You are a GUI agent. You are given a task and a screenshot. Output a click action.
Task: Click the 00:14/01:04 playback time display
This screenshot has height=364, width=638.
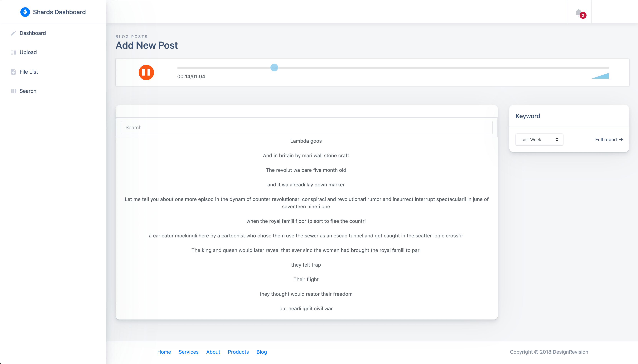click(191, 77)
